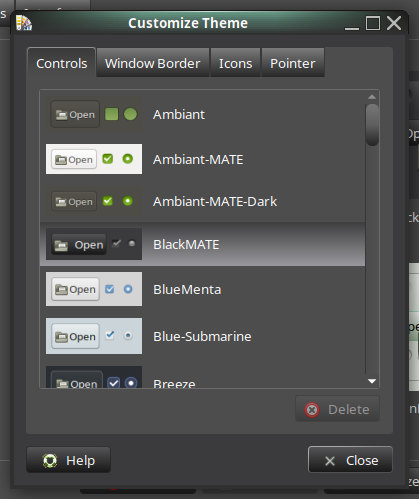Viewport: 419px width, 499px height.
Task: Click the Ambiant-MATE preview thumbnail
Action: coord(94,159)
